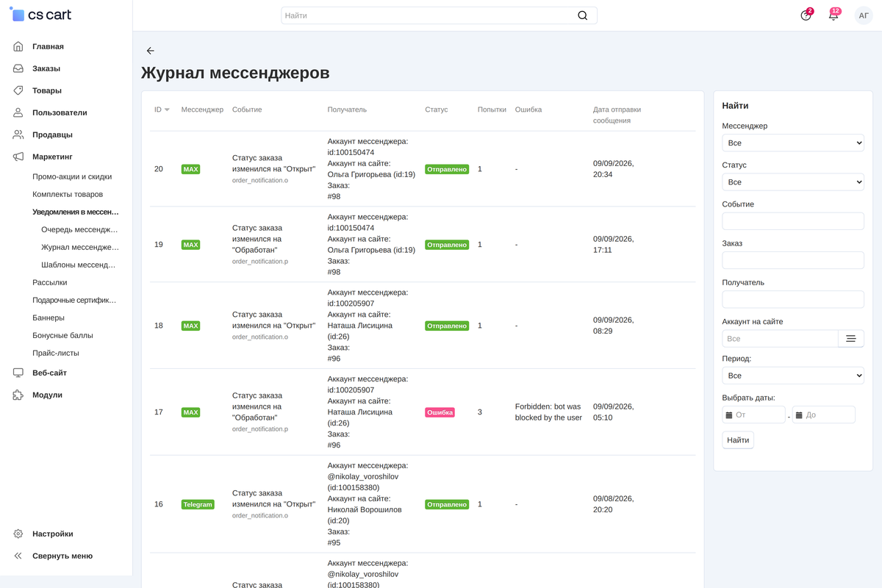Open Журнал мессенджеров submenu item

point(80,247)
